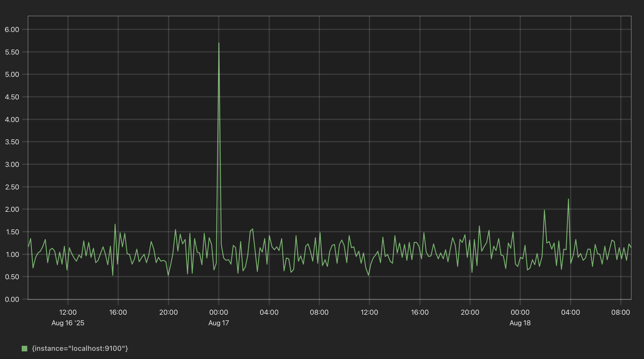Click the 3.00 y-axis tick label

click(x=12, y=164)
